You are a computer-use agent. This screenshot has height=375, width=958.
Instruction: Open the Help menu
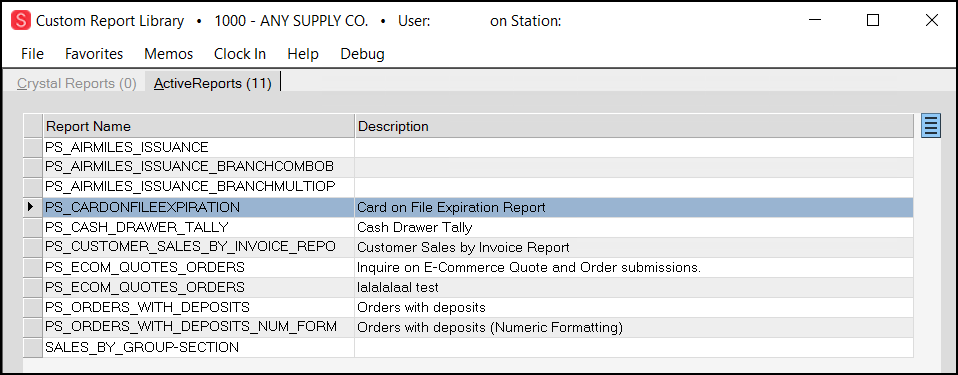click(x=303, y=54)
